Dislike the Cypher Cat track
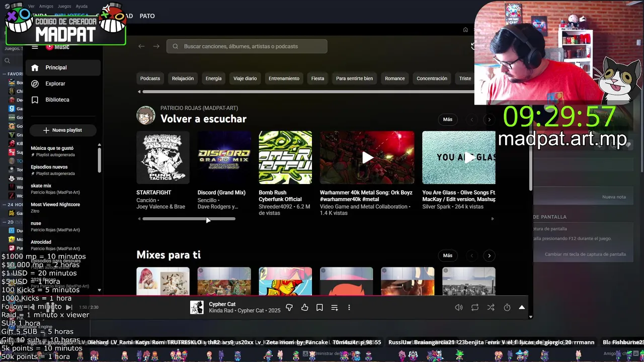 click(x=289, y=307)
